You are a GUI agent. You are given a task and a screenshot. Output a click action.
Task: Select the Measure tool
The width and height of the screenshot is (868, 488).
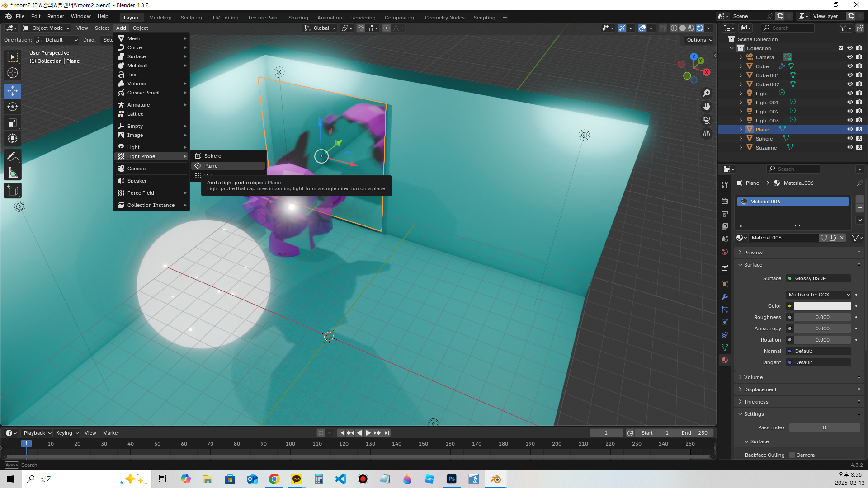pos(13,173)
